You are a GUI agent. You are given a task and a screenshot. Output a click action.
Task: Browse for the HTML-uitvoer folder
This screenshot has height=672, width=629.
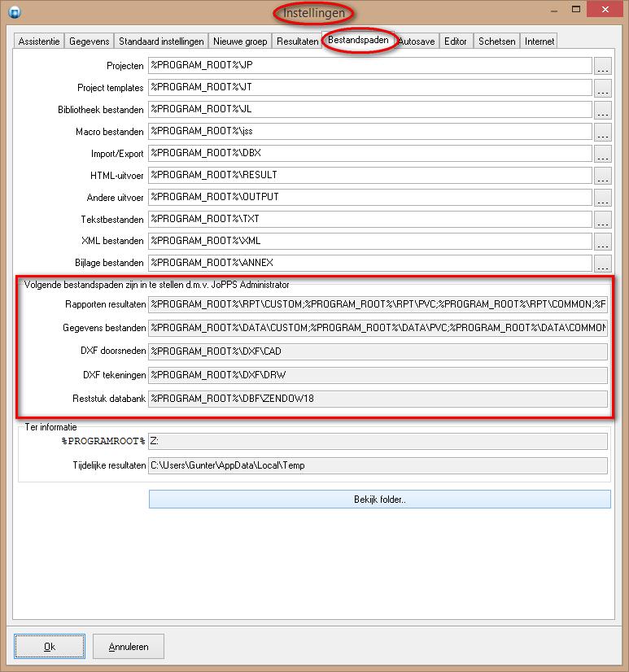click(x=602, y=175)
